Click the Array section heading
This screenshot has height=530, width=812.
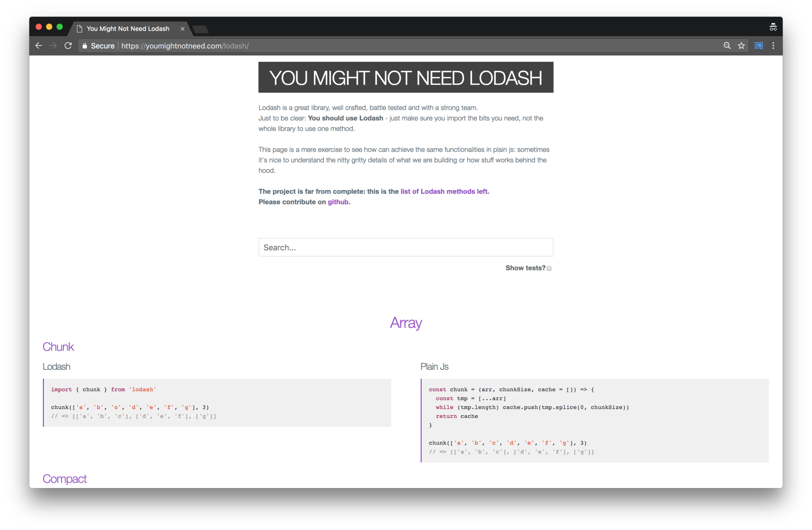(x=406, y=323)
